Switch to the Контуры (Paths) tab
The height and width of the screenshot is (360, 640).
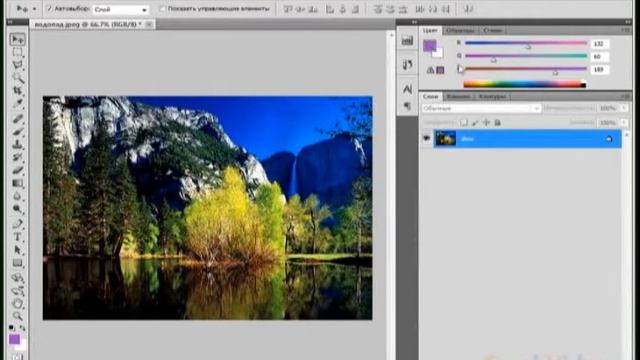point(492,96)
